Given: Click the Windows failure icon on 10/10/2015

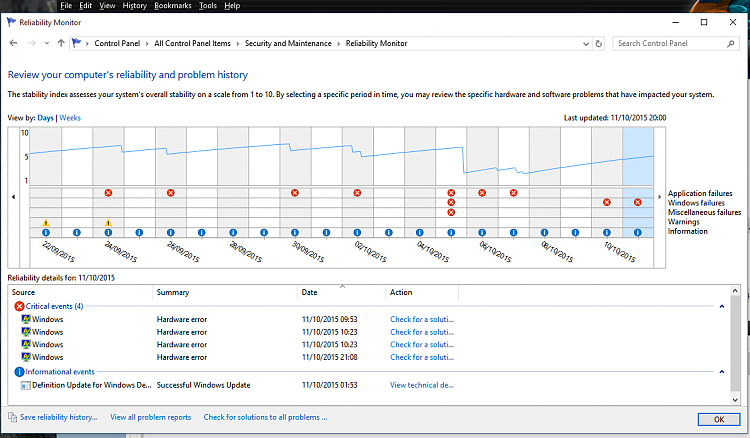Looking at the screenshot, I should tap(607, 202).
